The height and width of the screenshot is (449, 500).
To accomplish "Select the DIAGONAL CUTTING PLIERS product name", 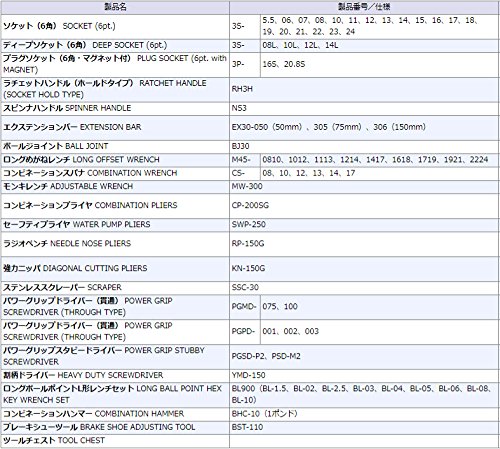I will 115,269.
